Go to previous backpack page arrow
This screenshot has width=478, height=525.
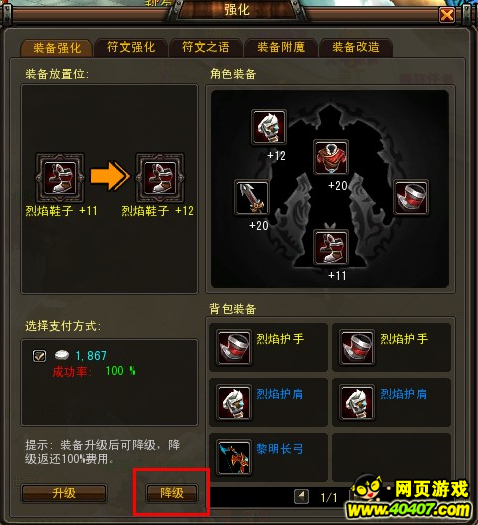[x=301, y=497]
